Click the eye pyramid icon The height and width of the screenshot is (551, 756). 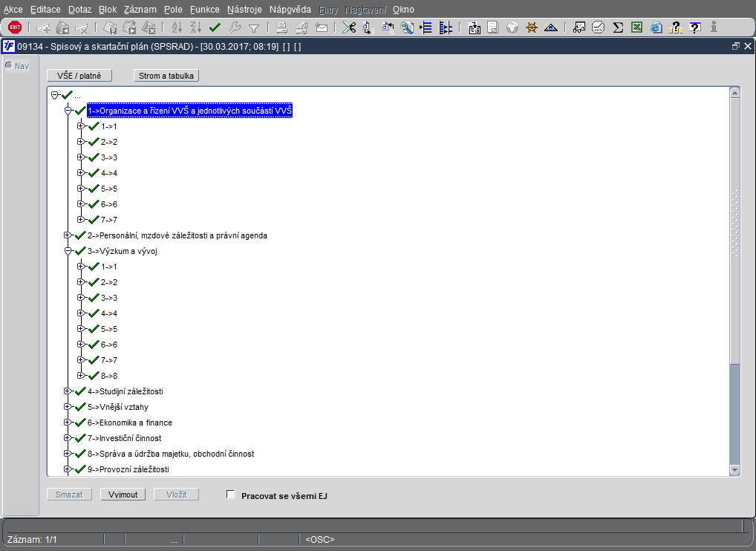[550, 27]
